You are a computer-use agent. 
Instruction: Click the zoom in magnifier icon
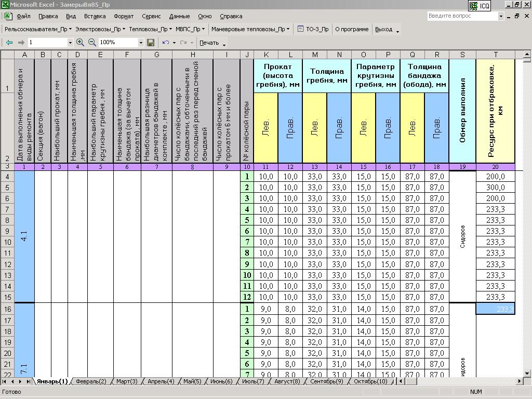coord(80,43)
